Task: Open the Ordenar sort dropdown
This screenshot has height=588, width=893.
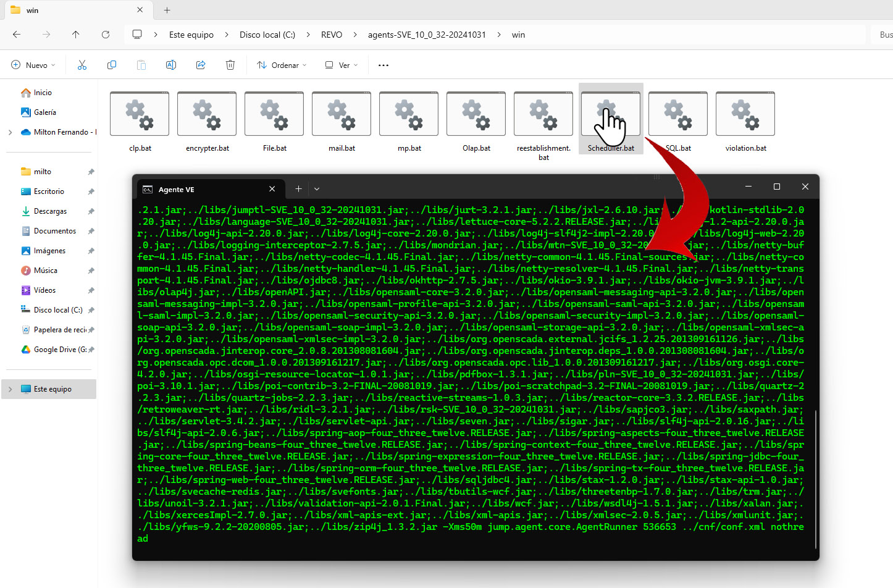Action: click(x=282, y=65)
